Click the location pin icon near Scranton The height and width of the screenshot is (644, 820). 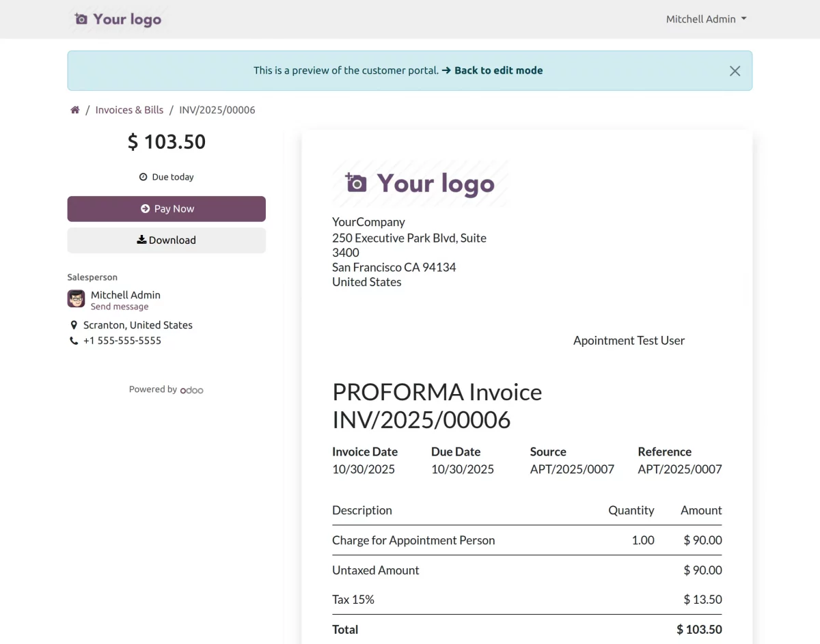[x=74, y=325]
